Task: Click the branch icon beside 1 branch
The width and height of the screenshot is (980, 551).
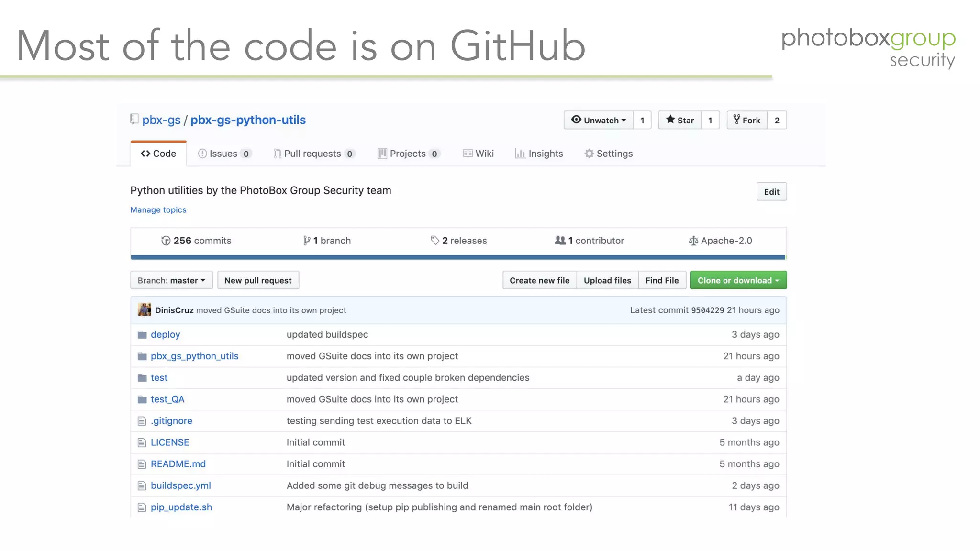Action: [x=306, y=241]
